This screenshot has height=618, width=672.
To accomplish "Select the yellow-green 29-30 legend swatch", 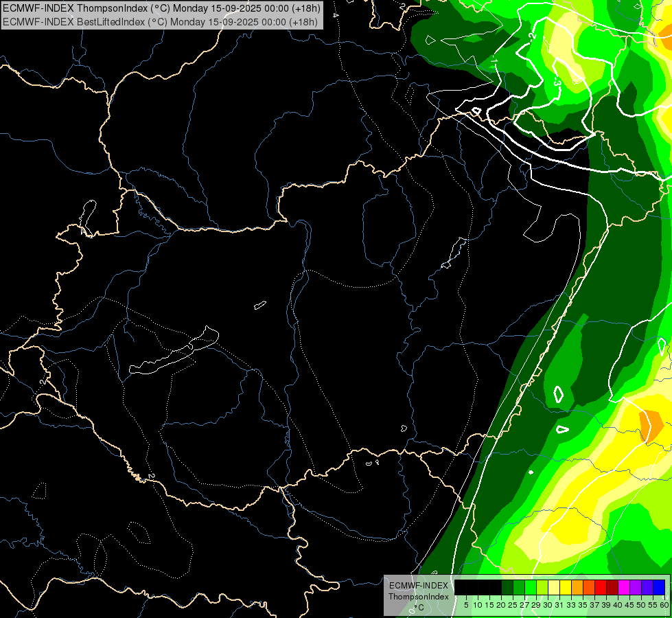I will pos(542,587).
